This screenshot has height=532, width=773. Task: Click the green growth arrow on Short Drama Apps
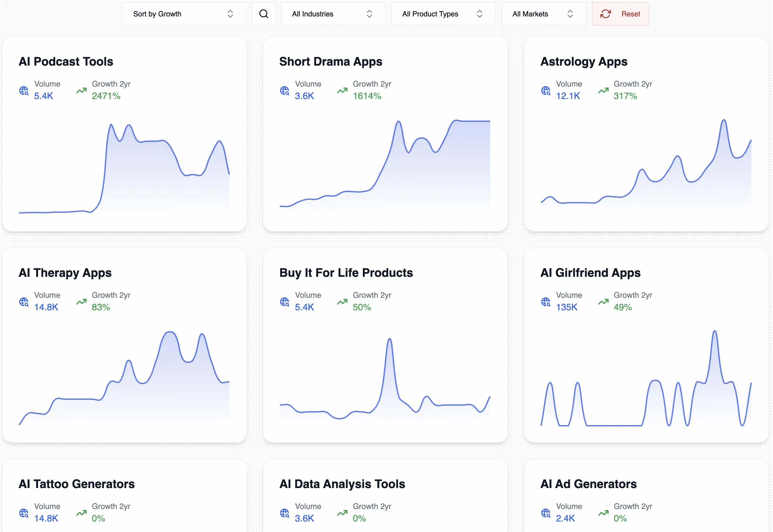[342, 90]
